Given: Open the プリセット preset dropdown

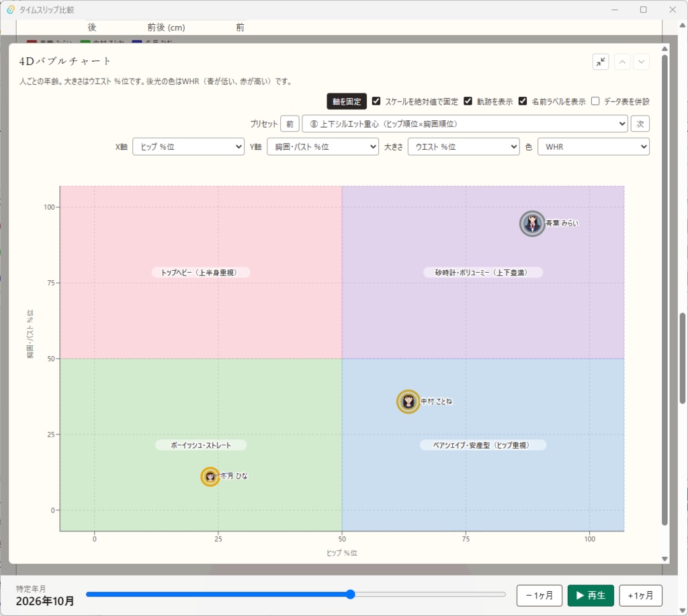Looking at the screenshot, I should [x=465, y=124].
